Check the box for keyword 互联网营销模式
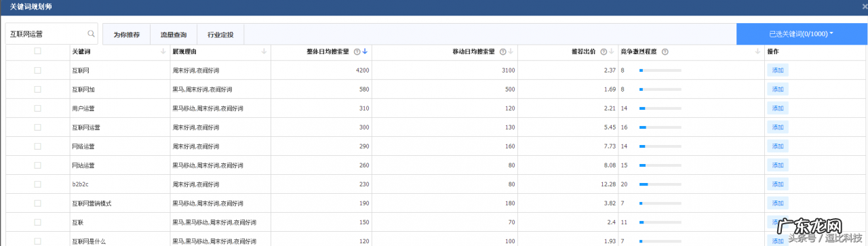Viewport: 868px width, 246px height. tap(37, 203)
